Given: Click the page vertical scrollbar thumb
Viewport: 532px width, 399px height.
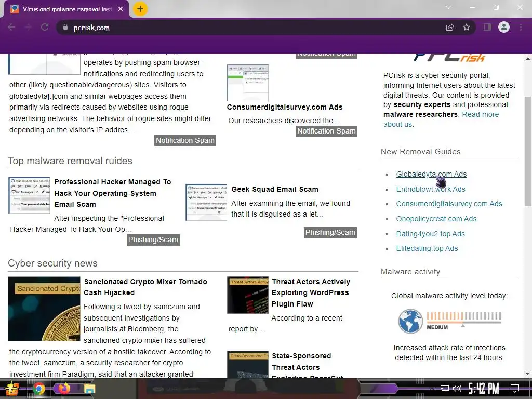Looking at the screenshot, I should pyautogui.click(x=528, y=151).
